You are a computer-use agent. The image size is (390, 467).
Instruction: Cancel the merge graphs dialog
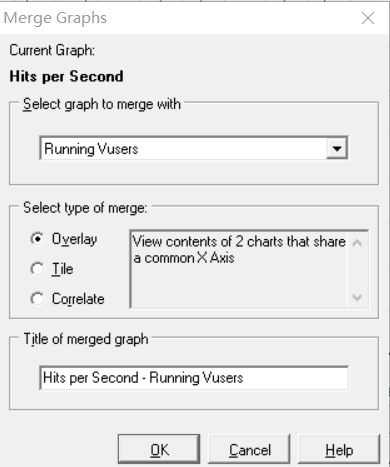[x=249, y=449]
